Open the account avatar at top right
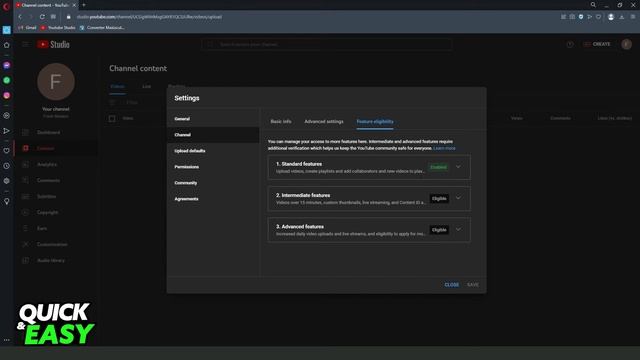Image resolution: width=640 pixels, height=360 pixels. (x=627, y=44)
